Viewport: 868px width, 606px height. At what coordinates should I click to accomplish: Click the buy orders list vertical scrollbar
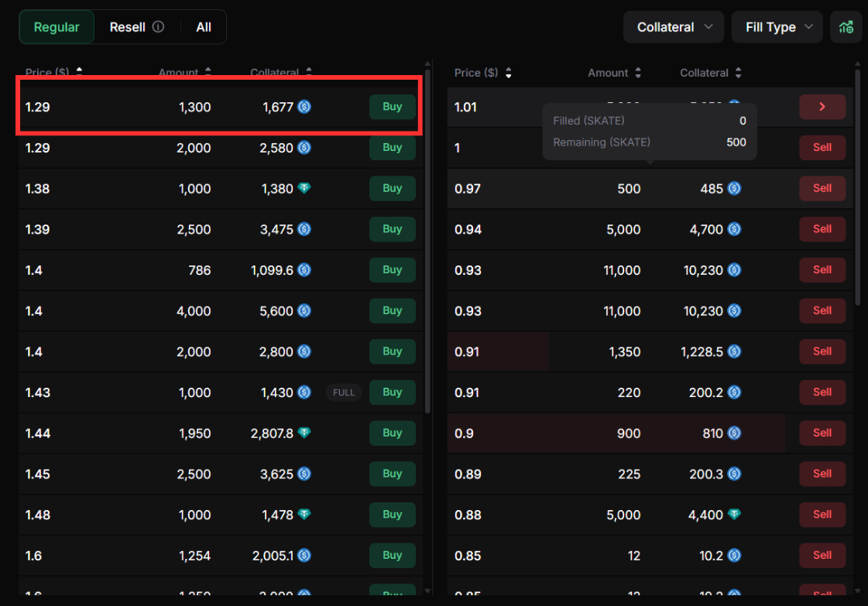click(427, 232)
